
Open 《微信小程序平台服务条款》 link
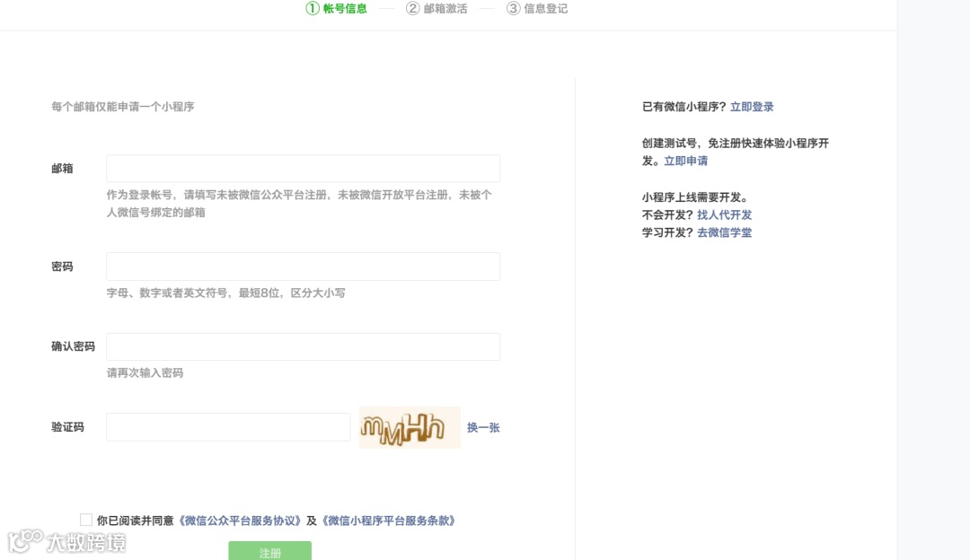pyautogui.click(x=389, y=521)
